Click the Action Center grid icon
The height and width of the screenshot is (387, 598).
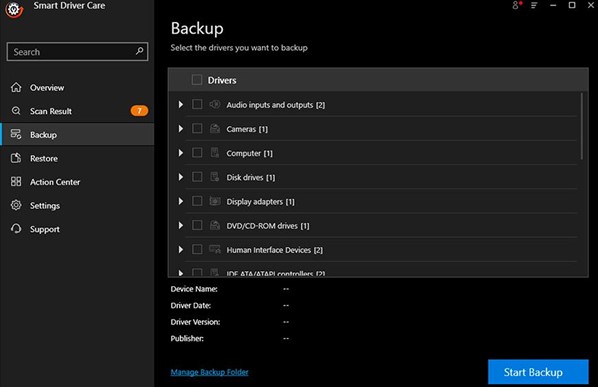[x=16, y=181]
